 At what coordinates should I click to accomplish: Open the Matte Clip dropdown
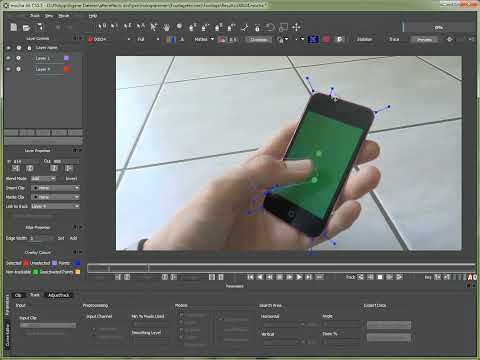(55, 197)
